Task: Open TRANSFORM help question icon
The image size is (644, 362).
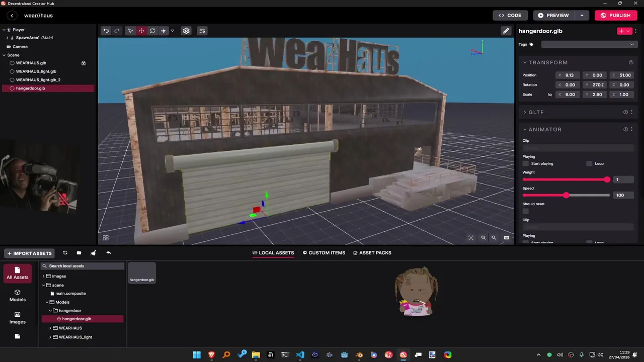Action: pos(631,62)
